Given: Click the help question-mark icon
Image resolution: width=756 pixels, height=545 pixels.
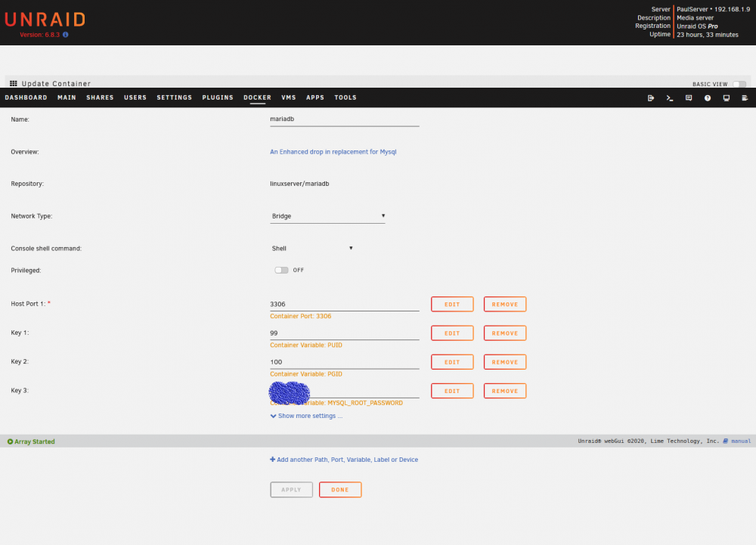Looking at the screenshot, I should tap(708, 98).
